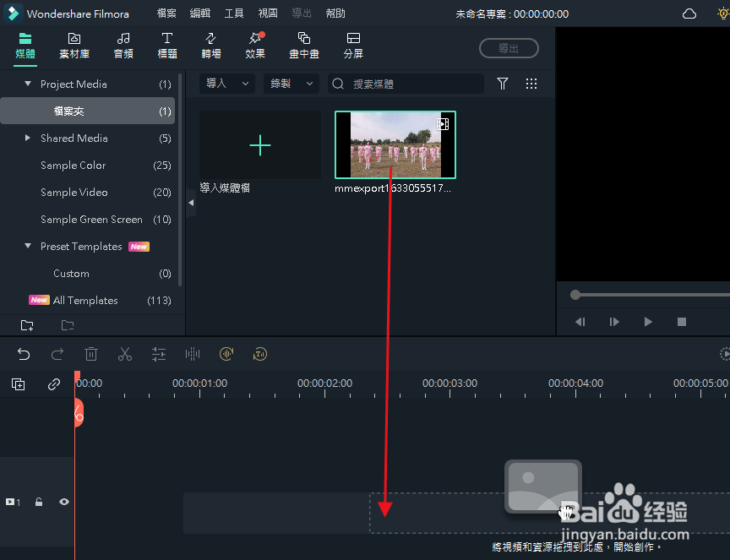Click the media panel vertical scrollbar

tap(180, 179)
